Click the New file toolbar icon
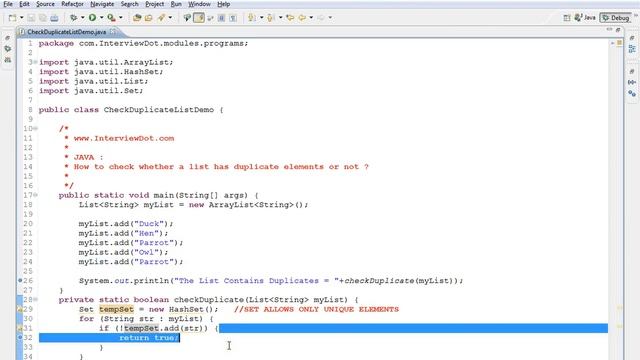The height and width of the screenshot is (360, 640). tap(13, 18)
